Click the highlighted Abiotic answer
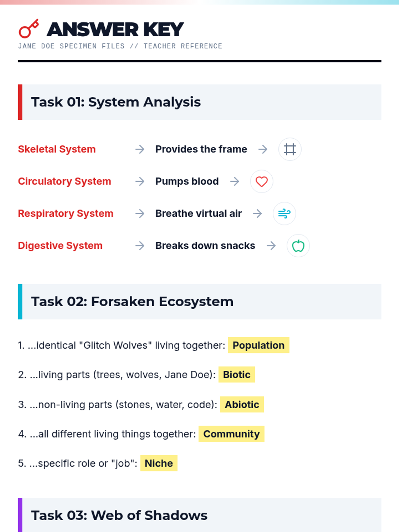The image size is (399, 532). point(242,404)
